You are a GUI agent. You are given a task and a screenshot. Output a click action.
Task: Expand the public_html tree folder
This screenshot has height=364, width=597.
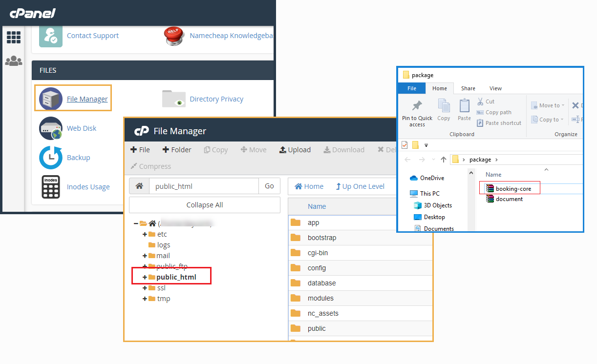[x=145, y=277]
